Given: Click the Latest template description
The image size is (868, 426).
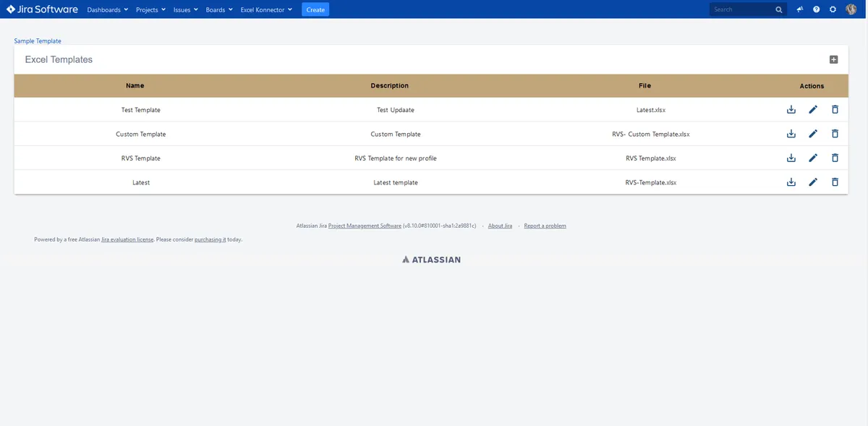Looking at the screenshot, I should click(x=396, y=182).
